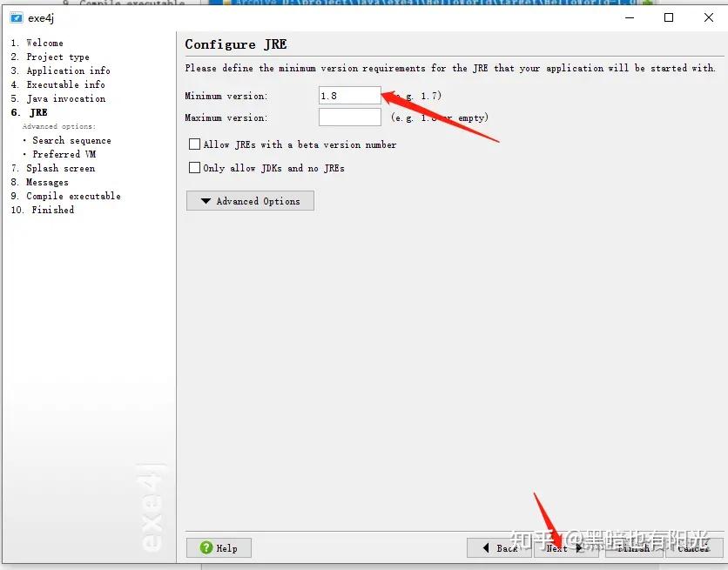Check 'Allow JREs with a beta version number'
Image resolution: width=728 pixels, height=570 pixels.
pos(194,144)
